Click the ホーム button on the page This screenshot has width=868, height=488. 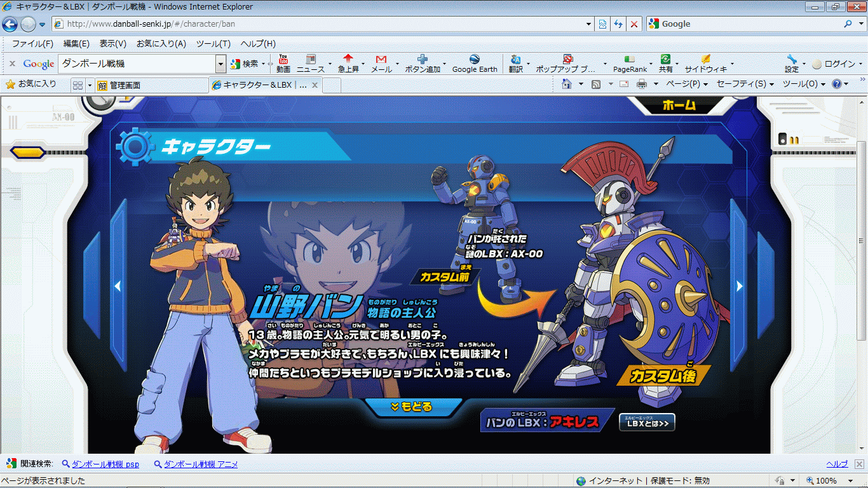click(x=679, y=105)
